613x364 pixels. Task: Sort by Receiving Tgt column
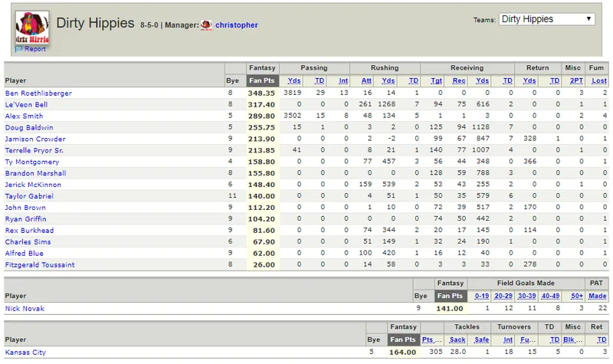(x=436, y=80)
